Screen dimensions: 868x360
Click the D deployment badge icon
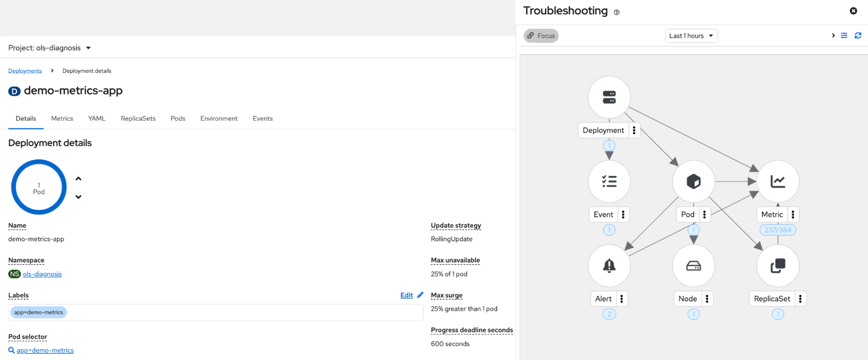(14, 91)
